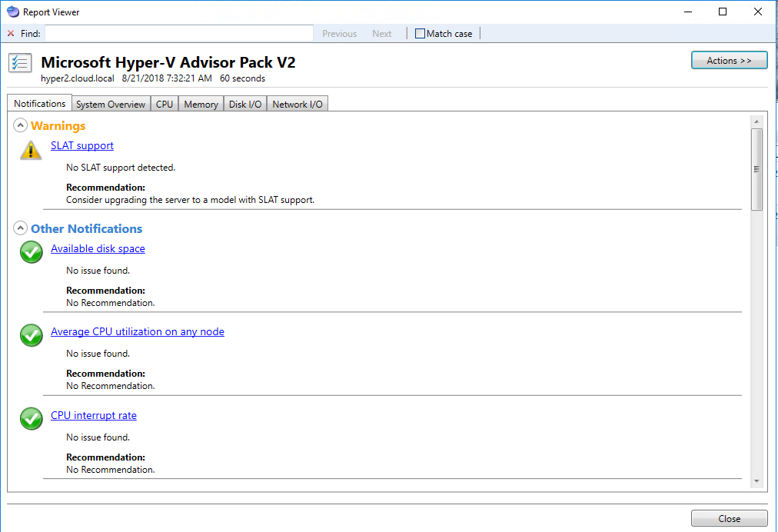Click the Report Viewer app icon in title bar
Image resolution: width=778 pixels, height=532 pixels.
[x=13, y=12]
